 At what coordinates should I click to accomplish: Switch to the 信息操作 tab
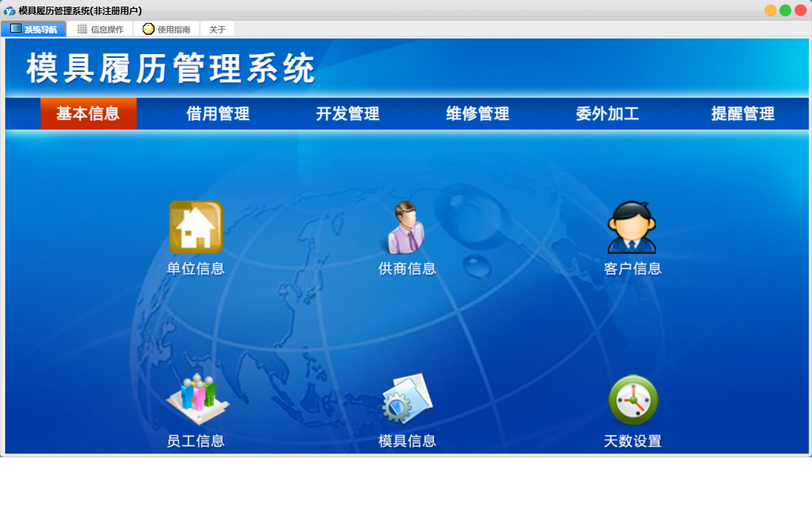pyautogui.click(x=100, y=29)
